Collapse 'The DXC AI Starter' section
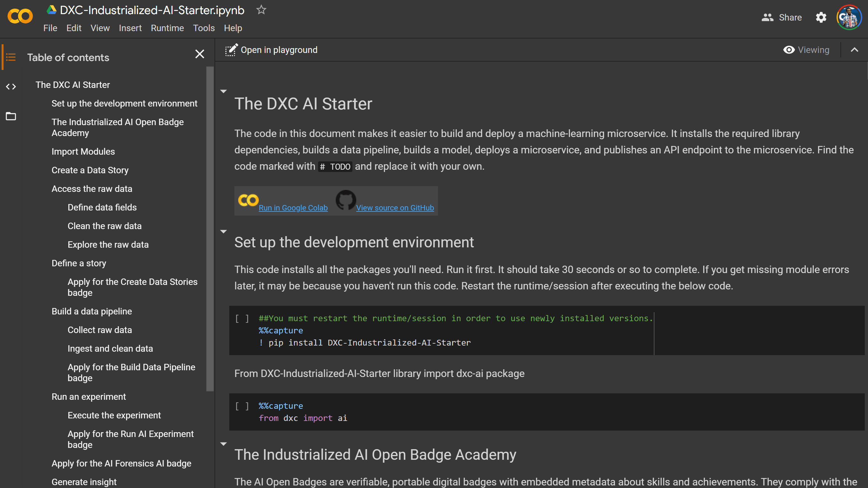The width and height of the screenshot is (868, 488). coord(223,91)
